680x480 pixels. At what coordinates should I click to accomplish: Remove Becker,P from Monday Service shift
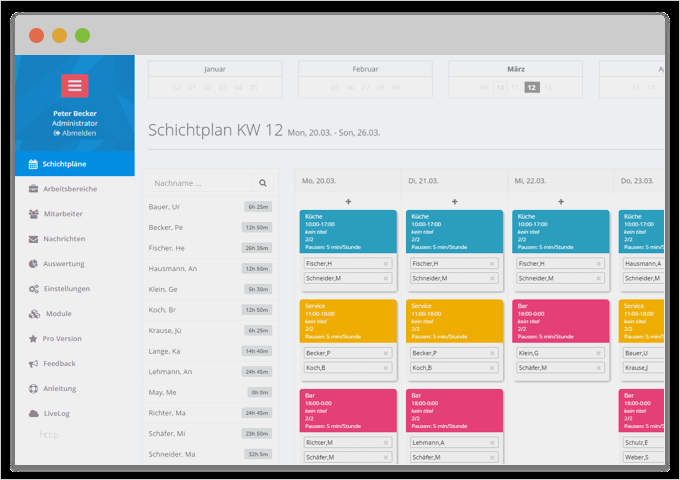tap(386, 353)
